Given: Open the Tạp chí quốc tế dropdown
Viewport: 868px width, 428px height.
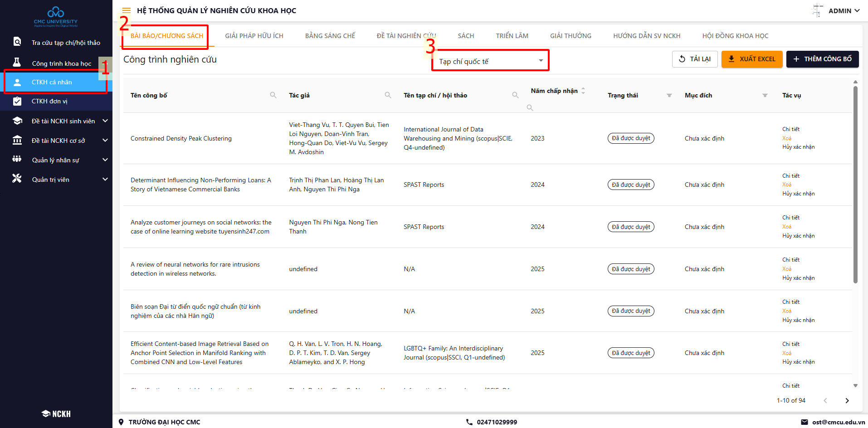Looking at the screenshot, I should 490,61.
